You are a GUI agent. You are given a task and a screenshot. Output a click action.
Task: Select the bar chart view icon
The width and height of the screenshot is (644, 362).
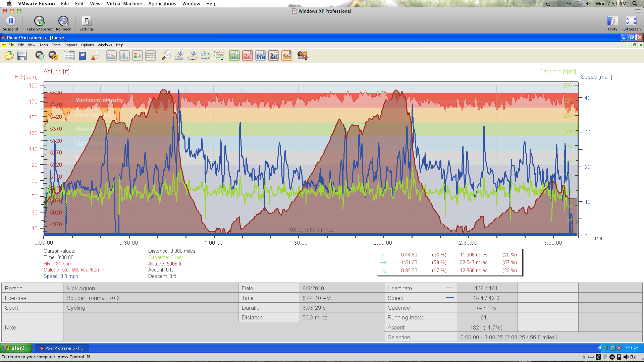tap(124, 56)
